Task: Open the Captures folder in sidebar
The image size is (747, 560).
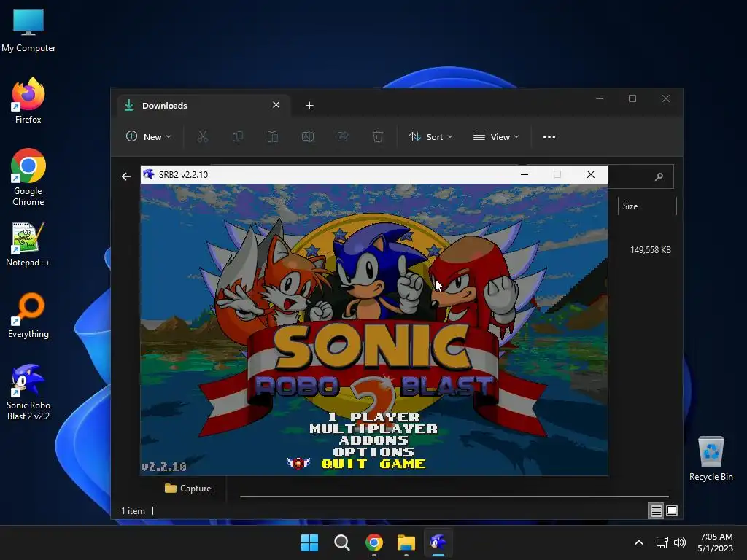Action: 189,488
